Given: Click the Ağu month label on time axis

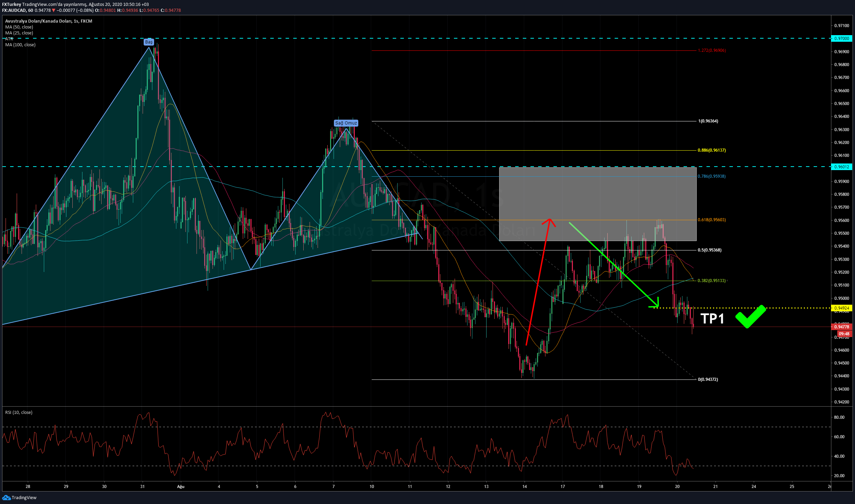Looking at the screenshot, I should click(181, 487).
